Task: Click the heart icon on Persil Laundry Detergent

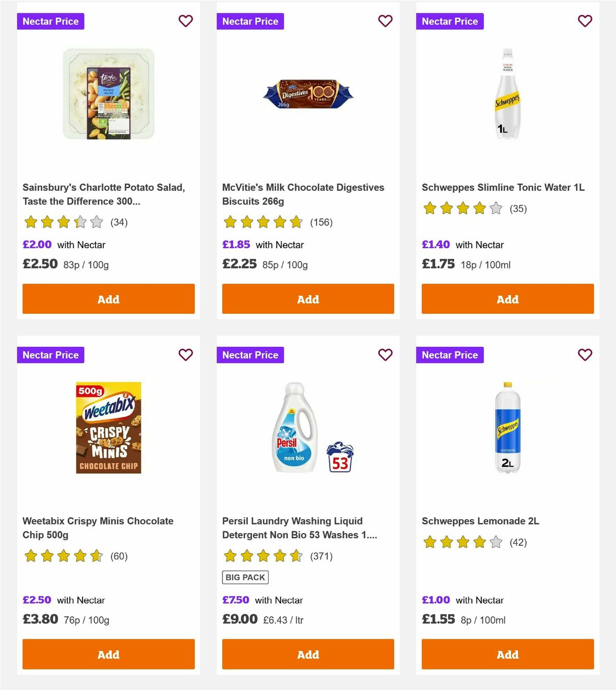Action: [385, 354]
